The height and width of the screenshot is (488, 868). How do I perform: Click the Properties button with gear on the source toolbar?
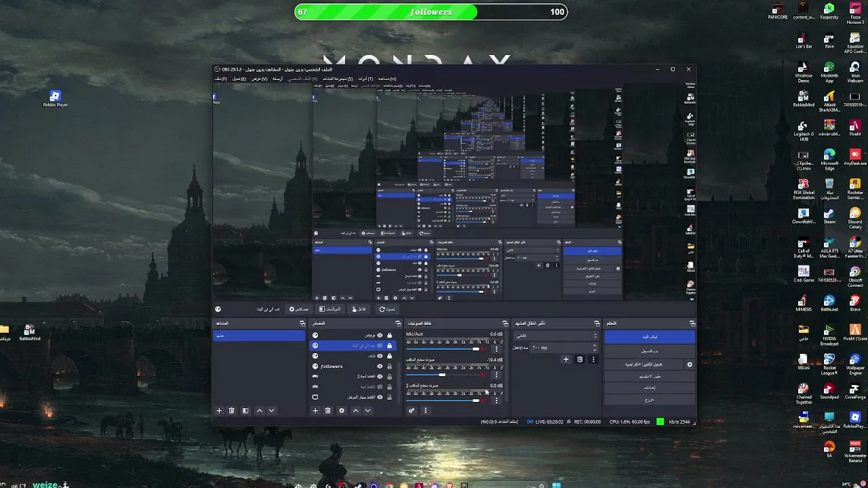299,309
